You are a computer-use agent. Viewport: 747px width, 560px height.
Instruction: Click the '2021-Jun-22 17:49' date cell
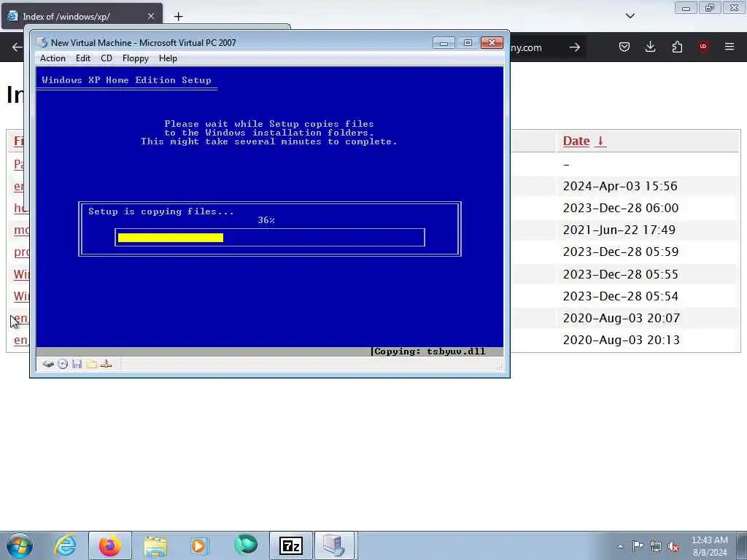click(619, 230)
